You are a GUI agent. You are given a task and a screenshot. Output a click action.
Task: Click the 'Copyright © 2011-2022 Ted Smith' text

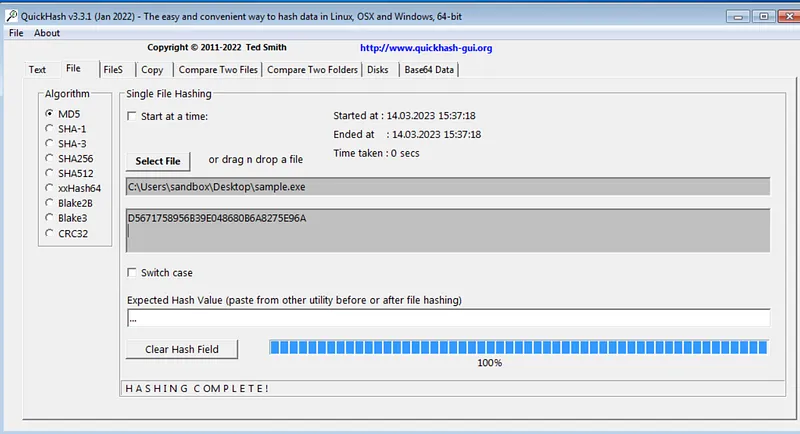pos(217,47)
